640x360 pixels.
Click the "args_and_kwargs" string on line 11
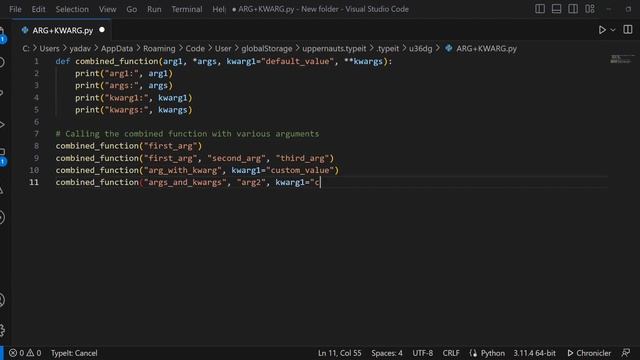(x=185, y=182)
